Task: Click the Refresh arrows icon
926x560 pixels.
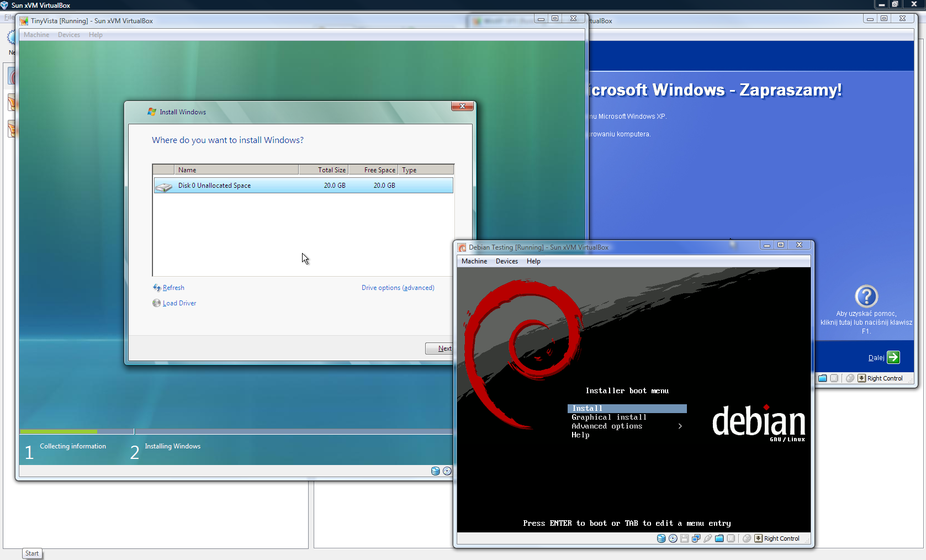Action: (157, 288)
